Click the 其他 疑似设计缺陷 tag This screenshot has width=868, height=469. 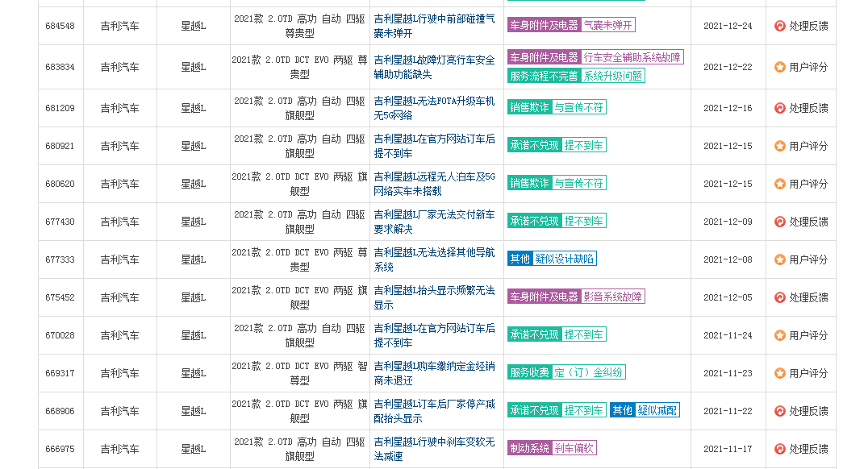click(x=552, y=259)
